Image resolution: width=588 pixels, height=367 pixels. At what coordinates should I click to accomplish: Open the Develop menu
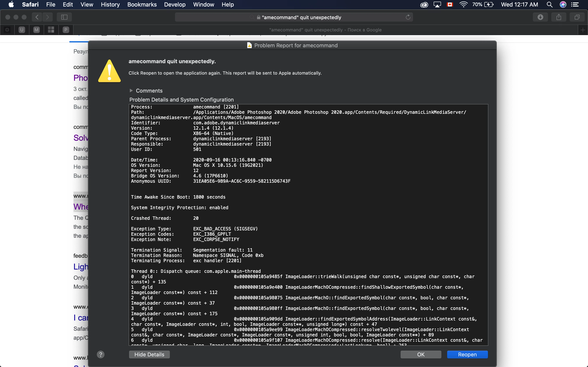pos(175,4)
